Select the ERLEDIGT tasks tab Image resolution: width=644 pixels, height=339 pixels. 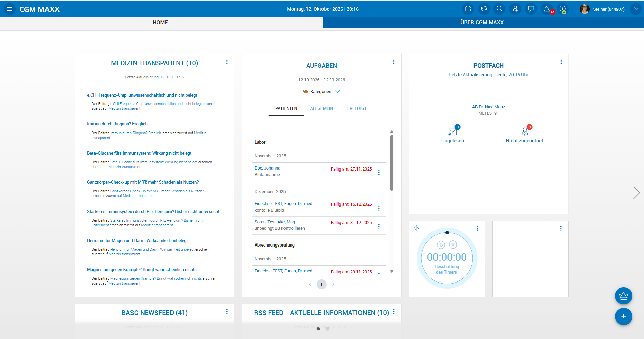pyautogui.click(x=357, y=108)
